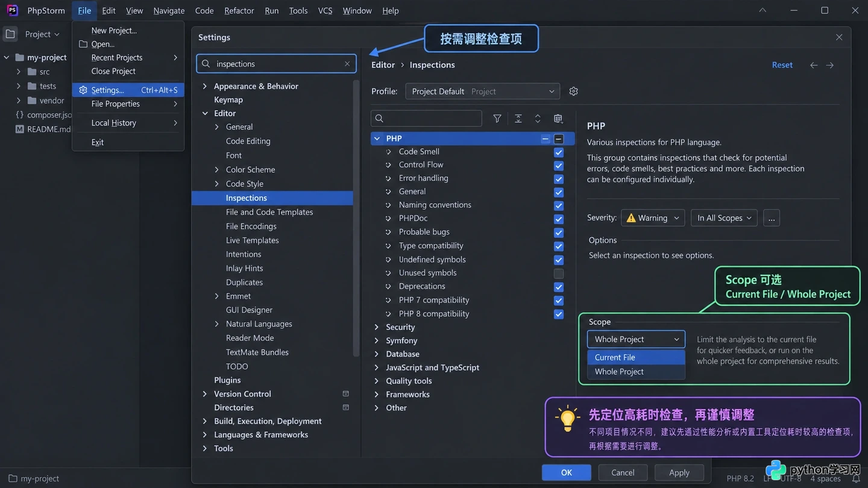
Task: Click the README.md file icon
Action: pyautogui.click(x=20, y=129)
